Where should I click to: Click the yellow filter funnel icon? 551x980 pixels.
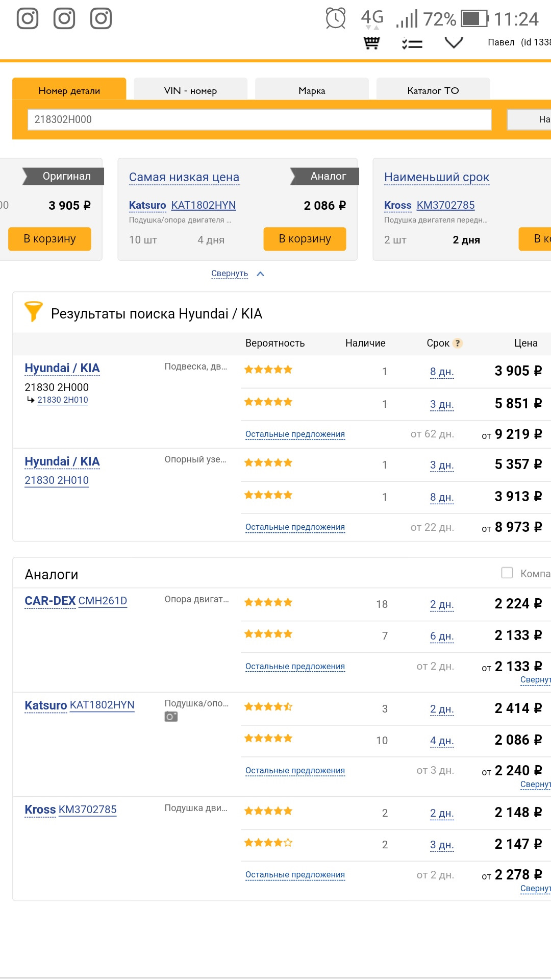point(34,311)
